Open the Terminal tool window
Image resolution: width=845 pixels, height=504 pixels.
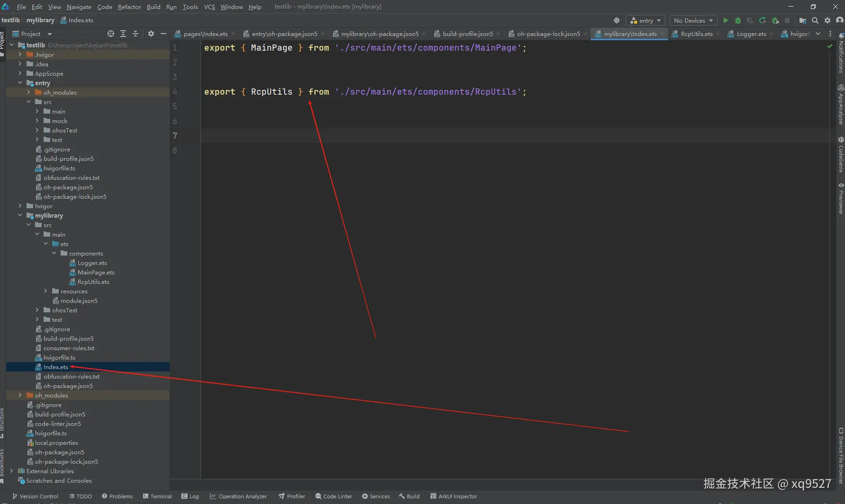(x=157, y=496)
